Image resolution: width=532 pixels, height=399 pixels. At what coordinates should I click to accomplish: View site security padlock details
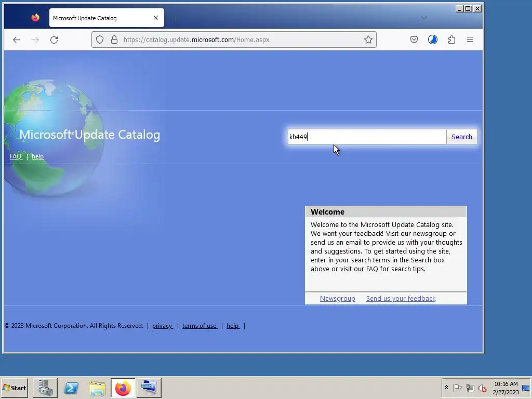tap(114, 39)
